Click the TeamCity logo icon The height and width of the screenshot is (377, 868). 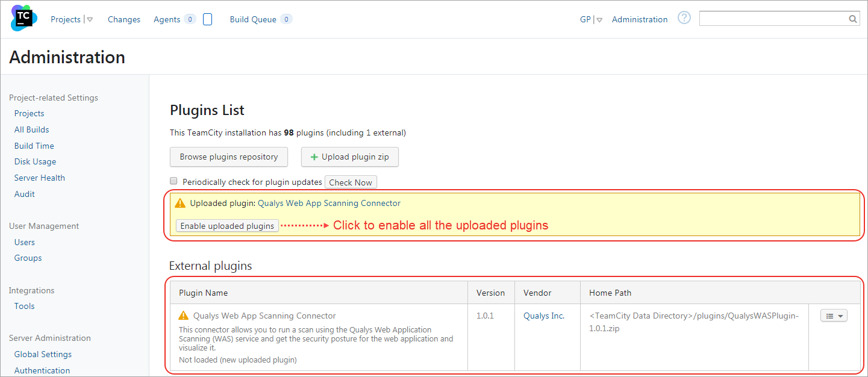(23, 18)
